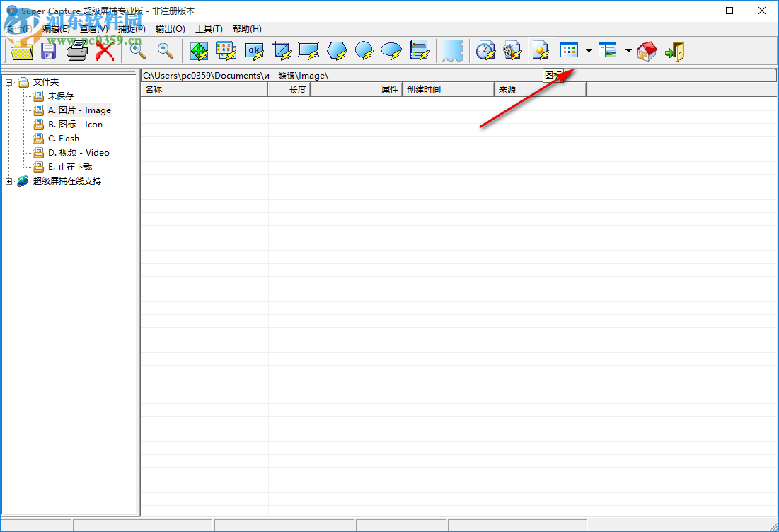Sort by the 创建时间 column header

point(448,89)
